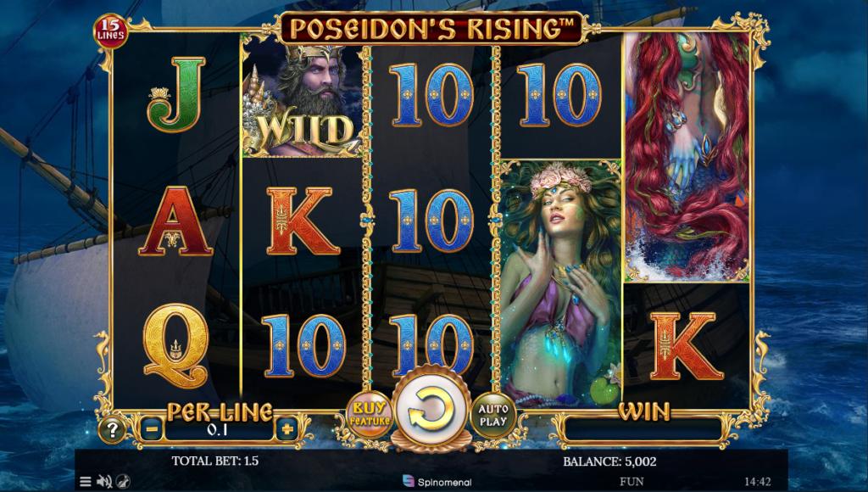The width and height of the screenshot is (868, 492).
Task: Click the green J symbol
Action: click(175, 95)
